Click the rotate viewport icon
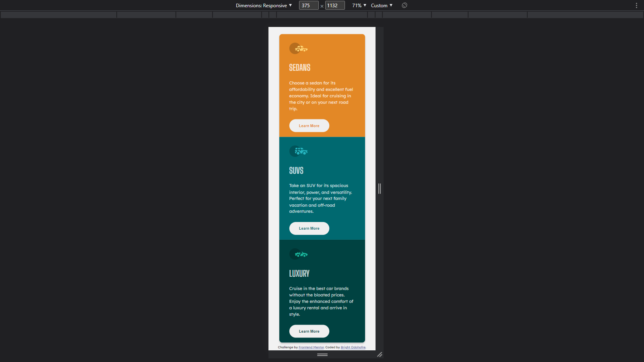Screen dimensions: 644x362 pyautogui.click(x=405, y=5)
